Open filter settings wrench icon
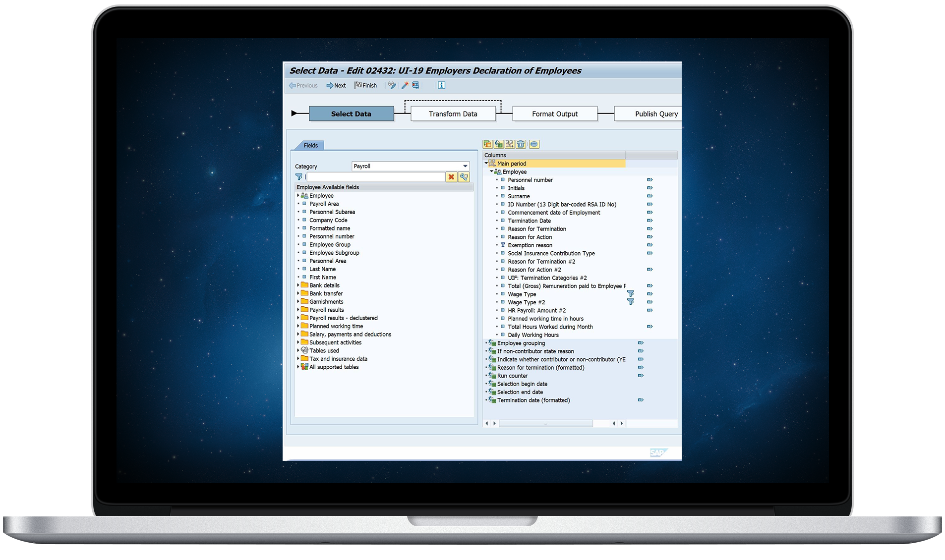 [464, 177]
